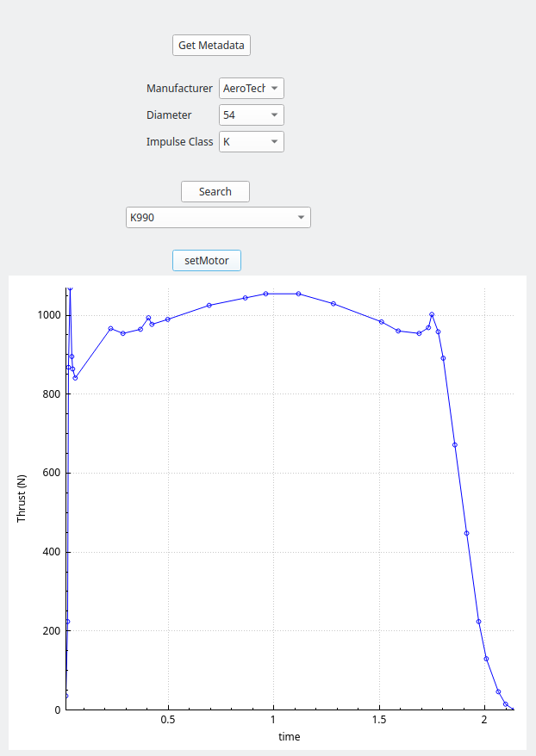
Task: Click the data point near 130 N at time 2
Action: 487,659
